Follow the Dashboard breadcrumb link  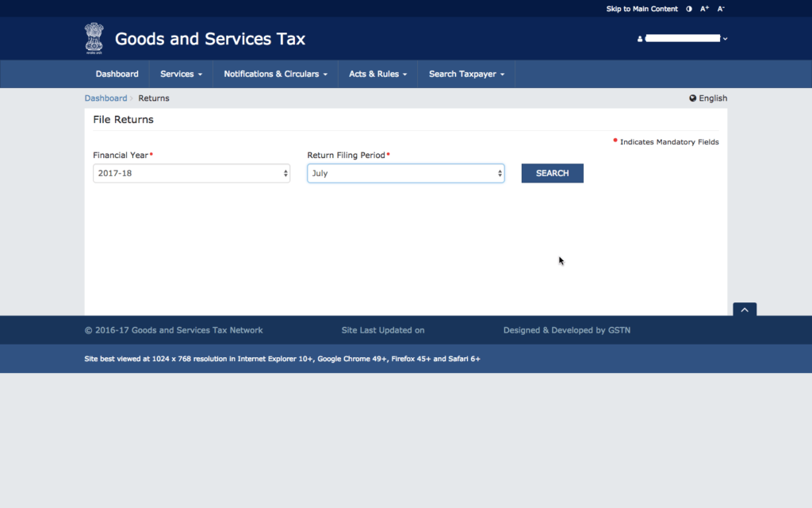(105, 98)
